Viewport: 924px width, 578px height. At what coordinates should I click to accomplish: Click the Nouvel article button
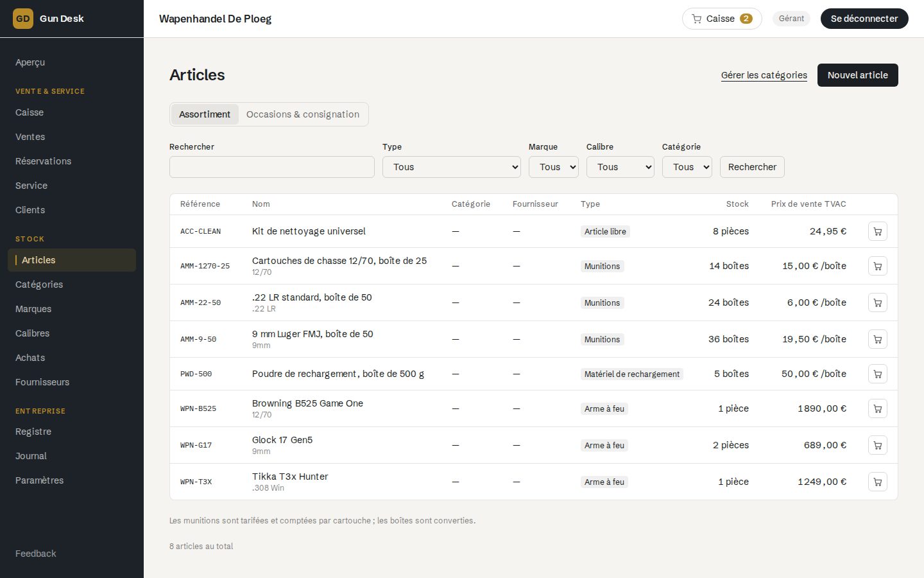point(857,75)
